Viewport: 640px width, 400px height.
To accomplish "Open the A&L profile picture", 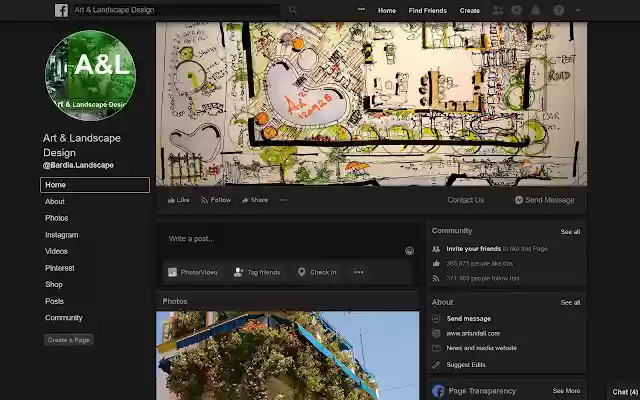I will [90, 76].
